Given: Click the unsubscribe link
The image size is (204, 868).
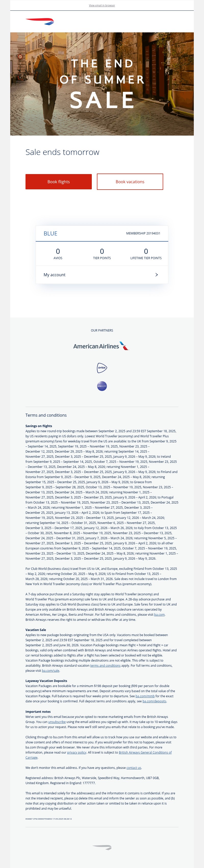Looking at the screenshot, I should tap(57, 722).
